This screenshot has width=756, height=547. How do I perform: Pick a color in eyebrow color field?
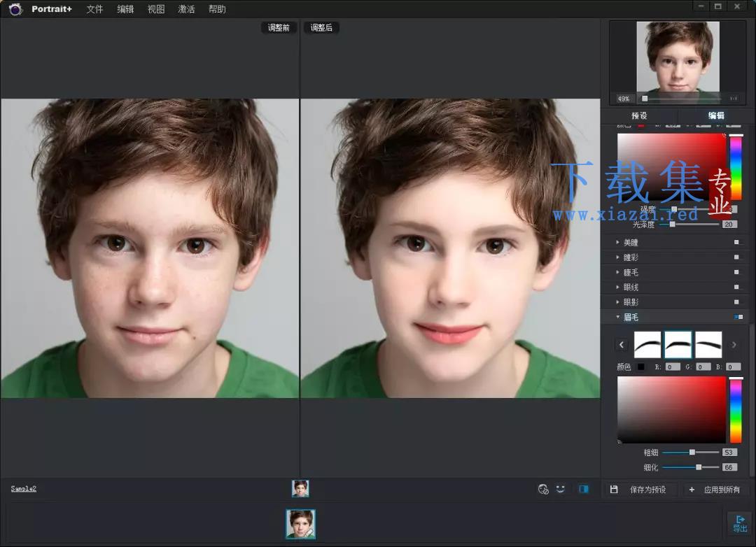pos(671,410)
